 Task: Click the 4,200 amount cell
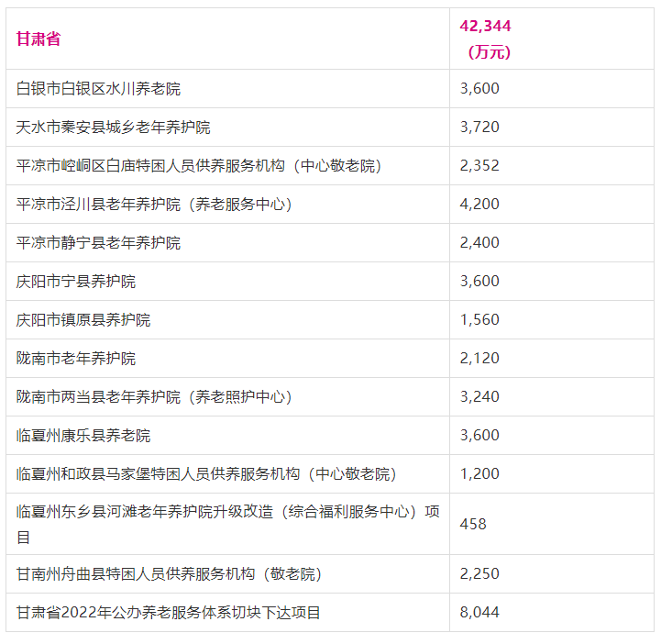[x=479, y=205]
